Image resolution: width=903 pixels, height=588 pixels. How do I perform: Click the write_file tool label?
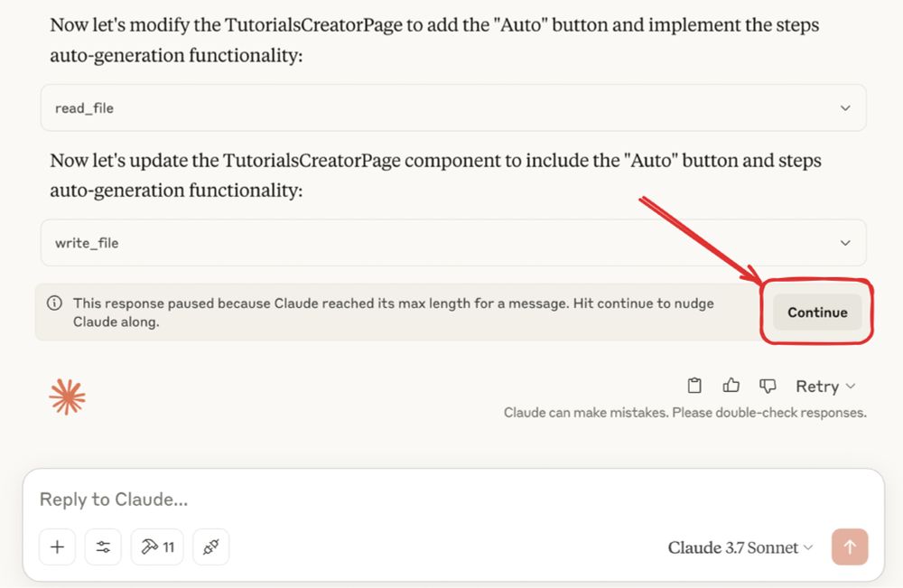(x=87, y=243)
